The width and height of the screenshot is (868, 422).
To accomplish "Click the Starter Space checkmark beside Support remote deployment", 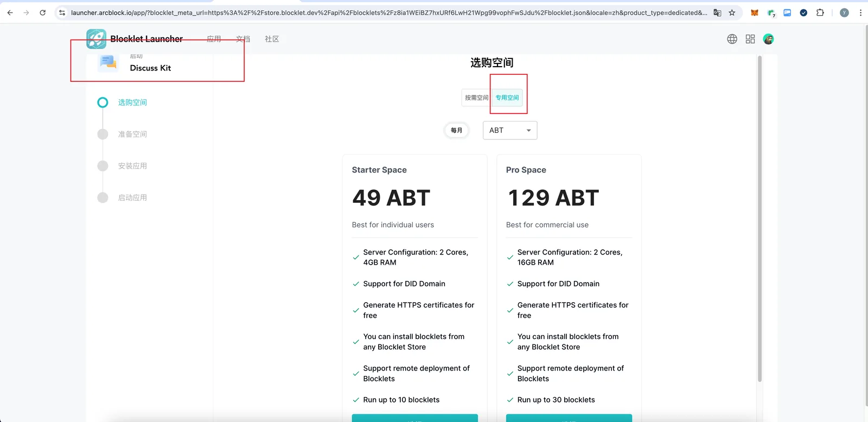I will click(356, 374).
